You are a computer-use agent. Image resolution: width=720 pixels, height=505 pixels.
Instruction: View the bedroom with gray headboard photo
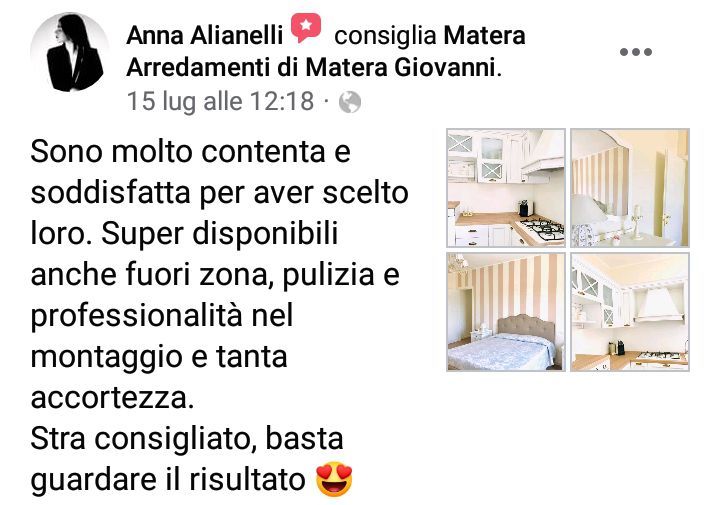pyautogui.click(x=506, y=312)
